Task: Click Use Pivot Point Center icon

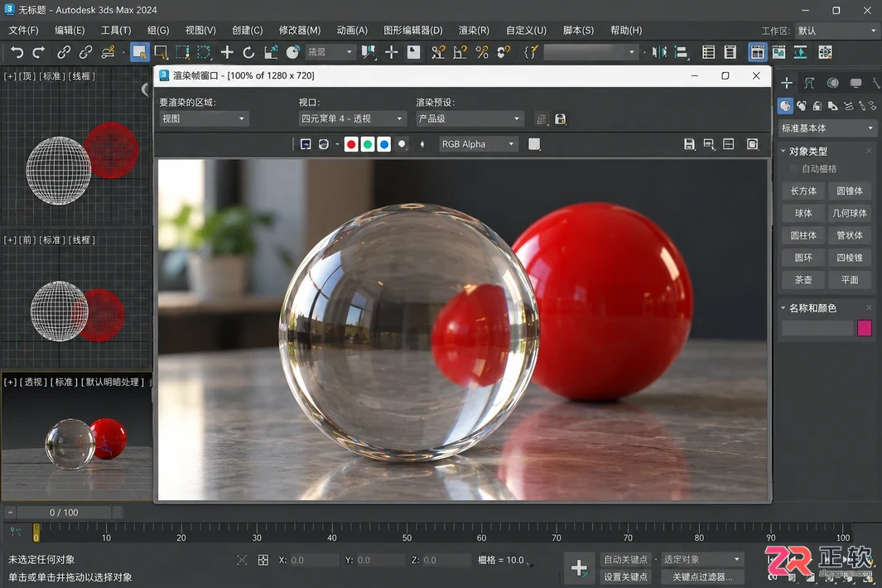Action: pyautogui.click(x=369, y=52)
